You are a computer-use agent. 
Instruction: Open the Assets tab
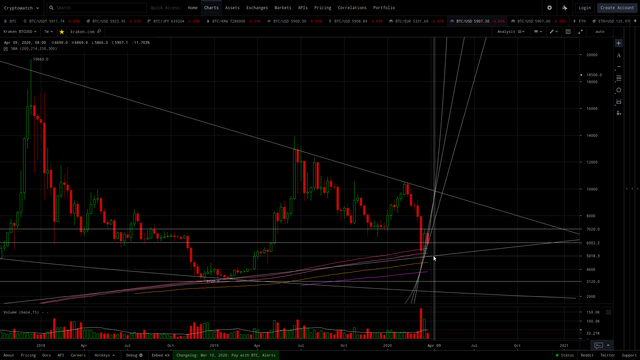click(x=232, y=8)
